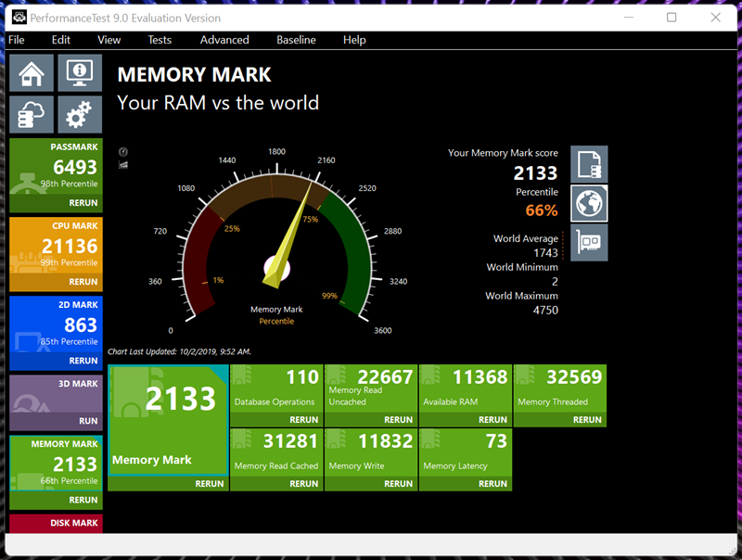The image size is (742, 560).
Task: Open the Tests menu
Action: tap(160, 40)
